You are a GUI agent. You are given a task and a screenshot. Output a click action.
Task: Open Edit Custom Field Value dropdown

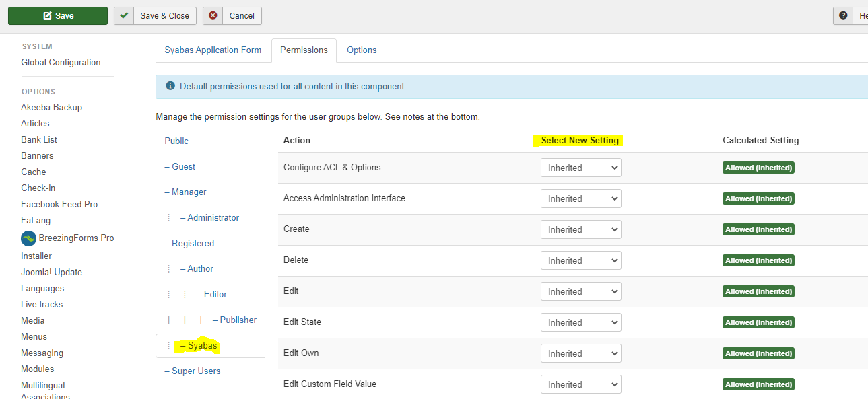pyautogui.click(x=581, y=384)
